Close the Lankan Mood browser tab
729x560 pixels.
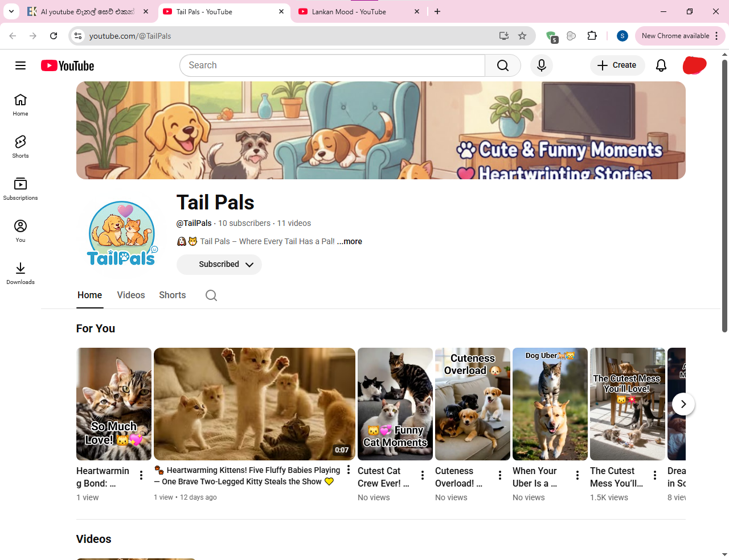[417, 11]
